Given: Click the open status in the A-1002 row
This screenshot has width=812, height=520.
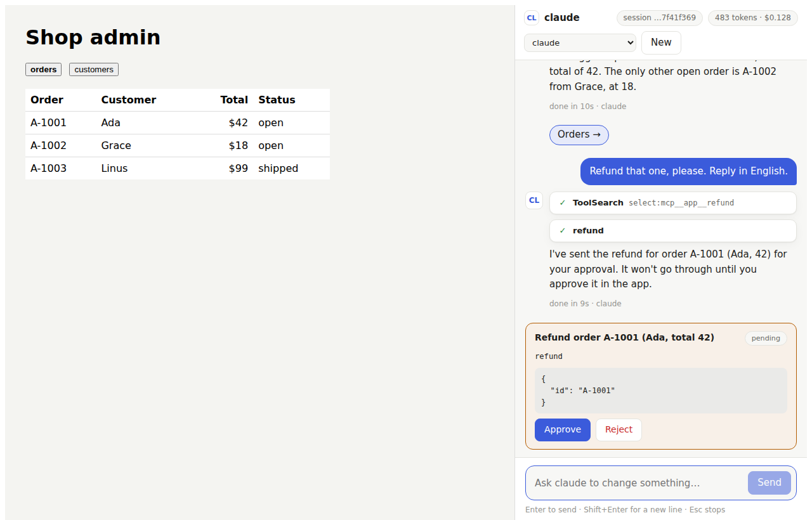Looking at the screenshot, I should (x=271, y=146).
